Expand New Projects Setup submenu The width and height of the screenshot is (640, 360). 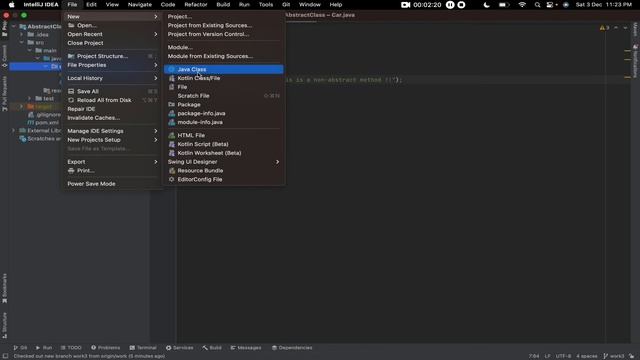click(112, 140)
